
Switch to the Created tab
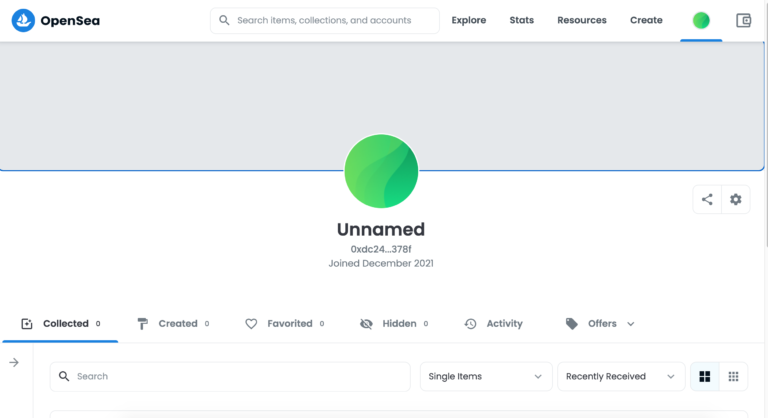(x=173, y=324)
